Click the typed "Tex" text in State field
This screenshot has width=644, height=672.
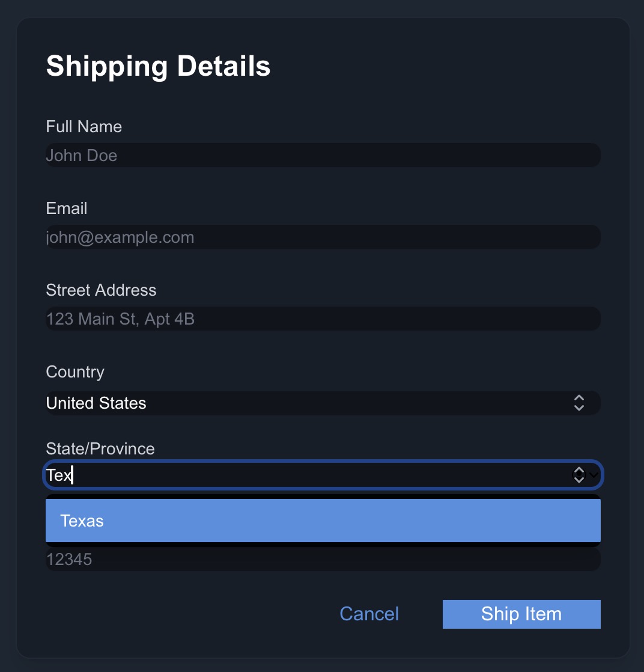point(59,475)
